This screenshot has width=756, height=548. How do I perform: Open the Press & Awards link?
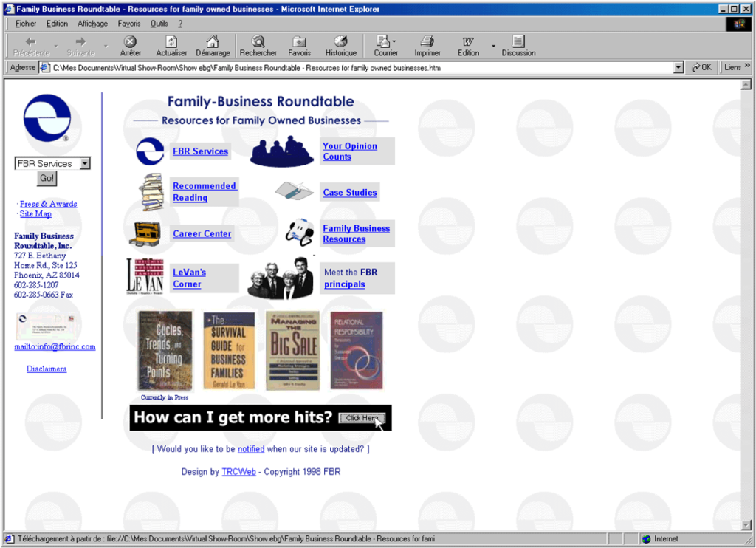48,204
